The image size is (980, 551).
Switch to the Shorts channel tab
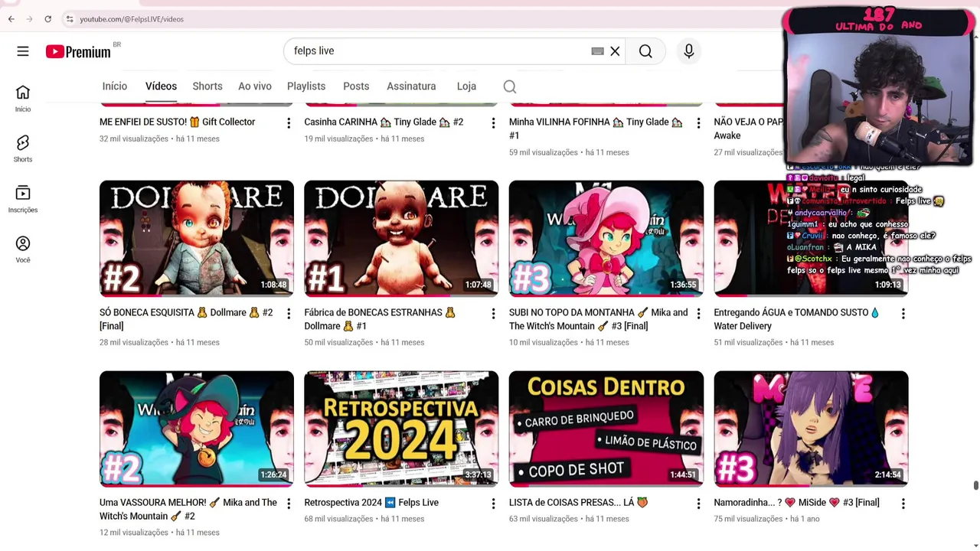coord(207,86)
